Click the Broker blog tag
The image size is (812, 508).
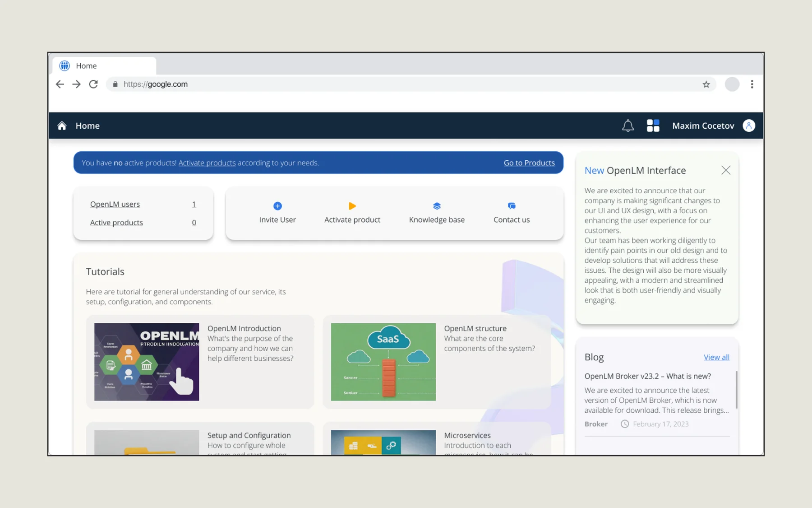(x=596, y=424)
